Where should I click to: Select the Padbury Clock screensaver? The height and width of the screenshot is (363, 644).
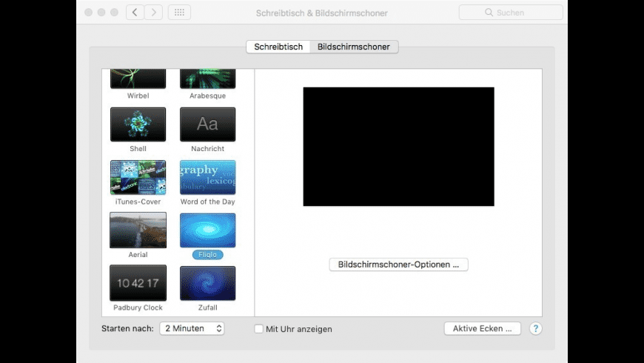click(x=138, y=283)
